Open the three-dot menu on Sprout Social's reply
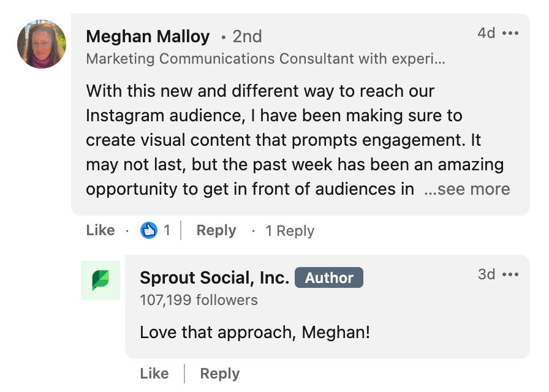Image resolution: width=549 pixels, height=392 pixels. (x=511, y=274)
